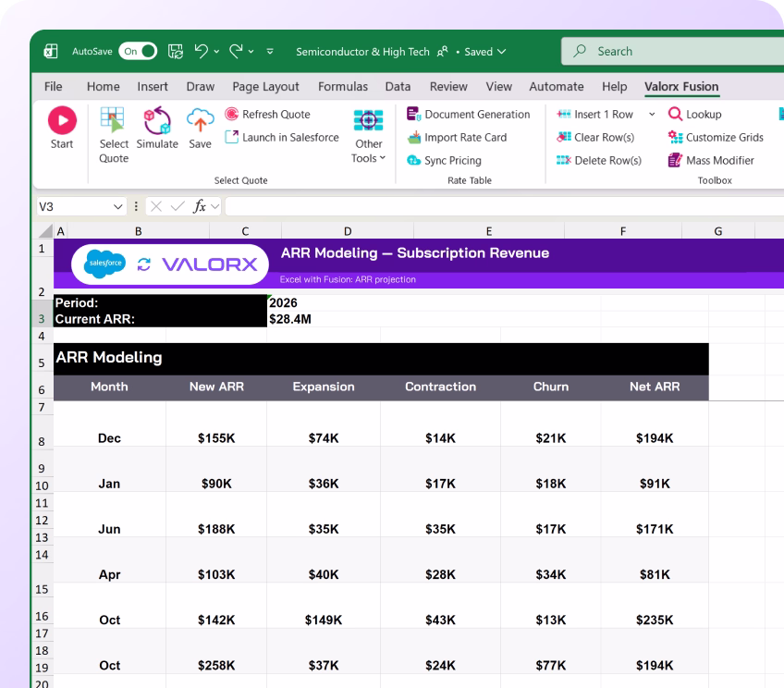784x688 pixels.
Task: Expand the Insert 1 Row dropdown arrow
Action: (652, 115)
